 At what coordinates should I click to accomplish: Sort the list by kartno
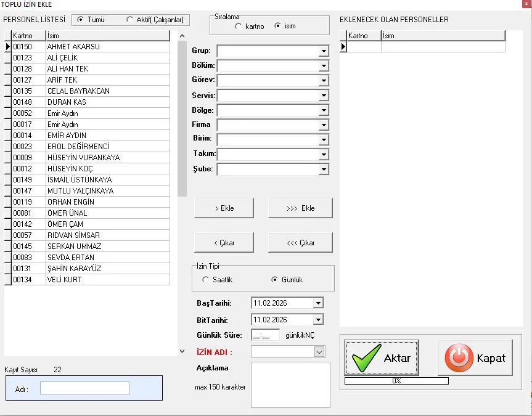pyautogui.click(x=239, y=27)
